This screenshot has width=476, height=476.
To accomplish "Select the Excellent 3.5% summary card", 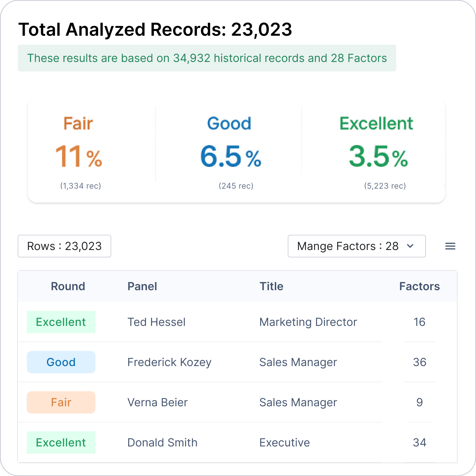I will click(x=377, y=151).
